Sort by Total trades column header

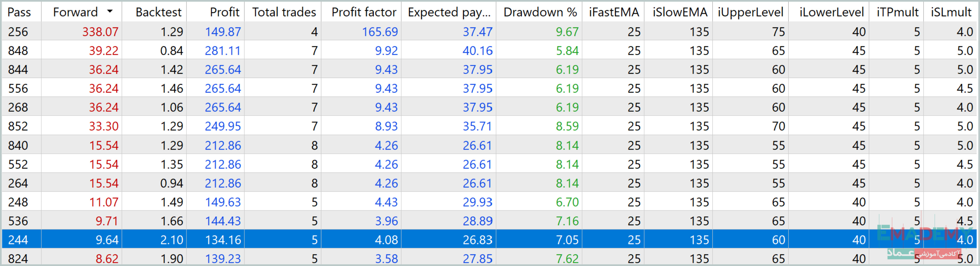tap(283, 12)
